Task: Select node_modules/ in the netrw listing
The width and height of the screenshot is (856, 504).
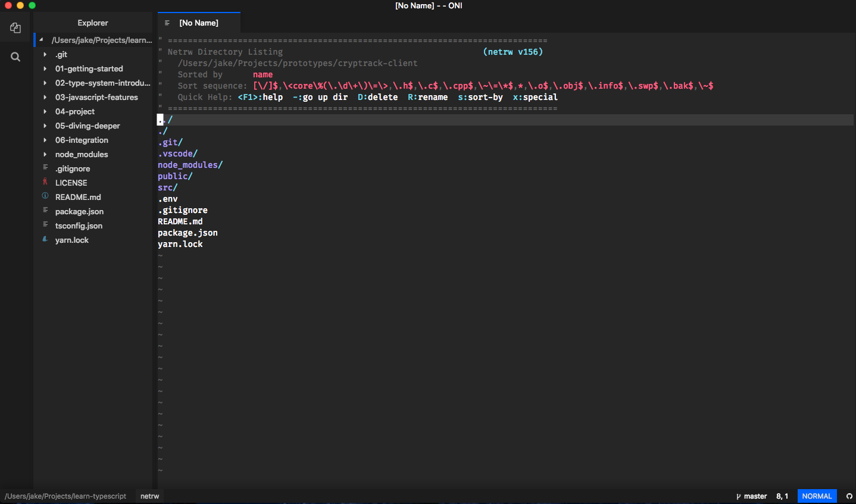Action: coord(190,165)
